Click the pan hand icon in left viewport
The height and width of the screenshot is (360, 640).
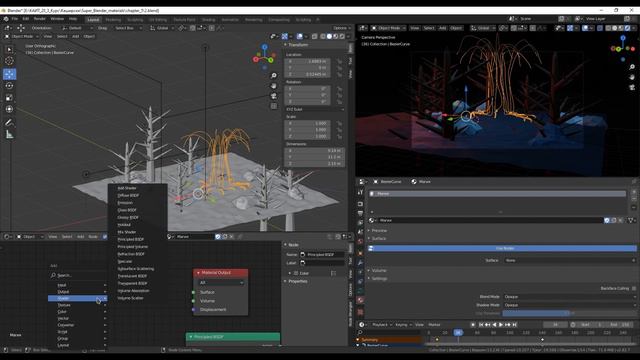[274, 86]
